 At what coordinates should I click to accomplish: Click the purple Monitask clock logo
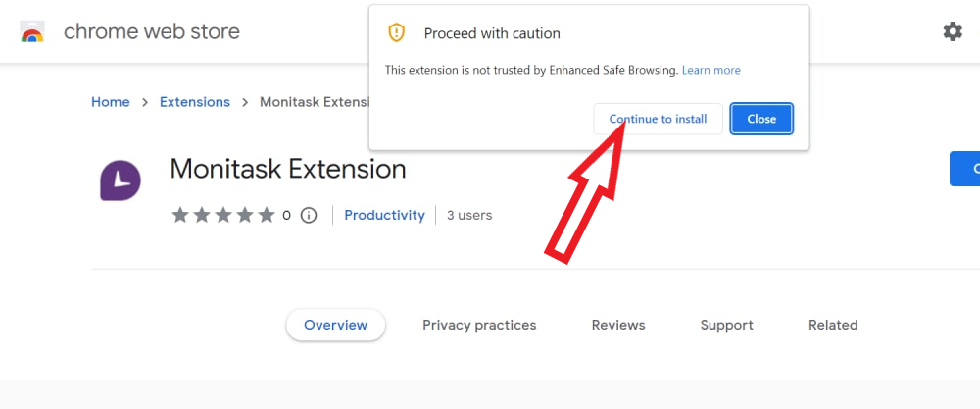(x=121, y=180)
